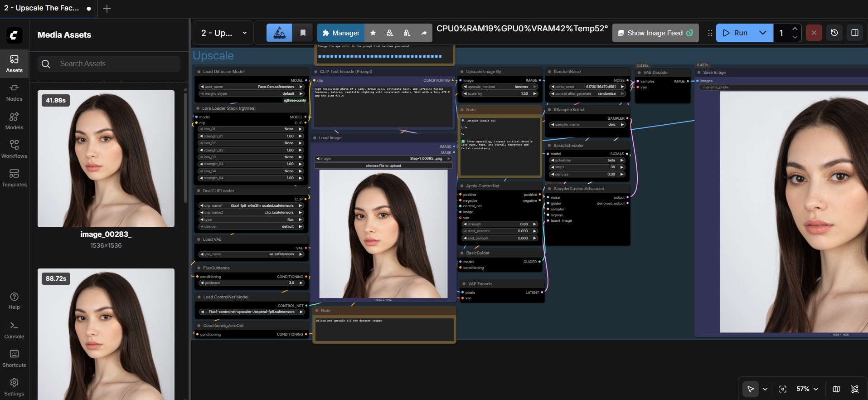
Task: Collapse the DualCLIPLoader node via its dot
Action: pyautogui.click(x=199, y=191)
